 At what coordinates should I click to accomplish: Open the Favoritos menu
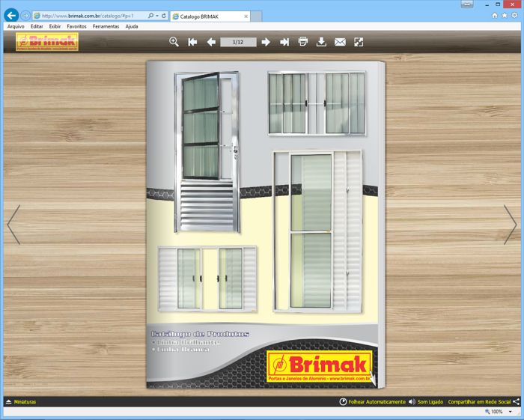click(76, 26)
